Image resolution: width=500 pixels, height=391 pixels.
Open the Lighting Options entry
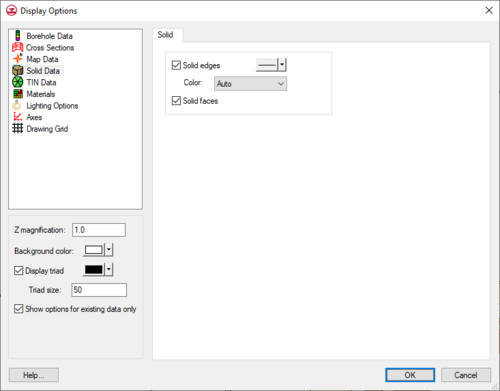coord(52,106)
